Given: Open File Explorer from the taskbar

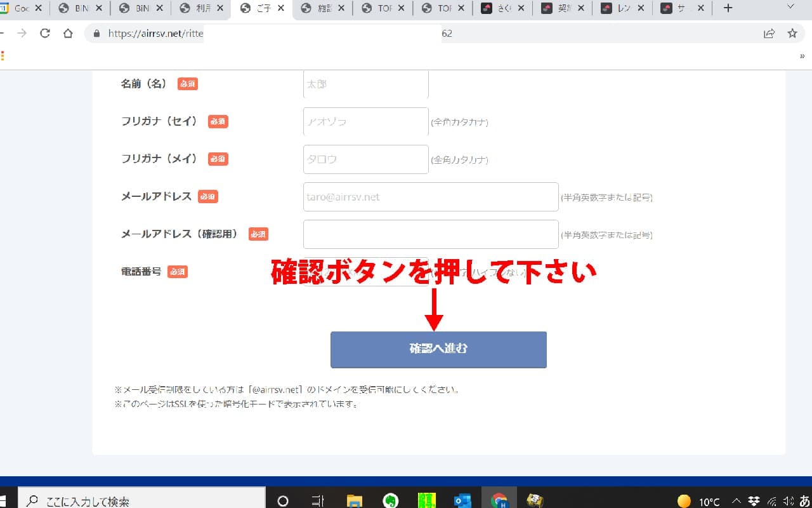Looking at the screenshot, I should pyautogui.click(x=355, y=501).
